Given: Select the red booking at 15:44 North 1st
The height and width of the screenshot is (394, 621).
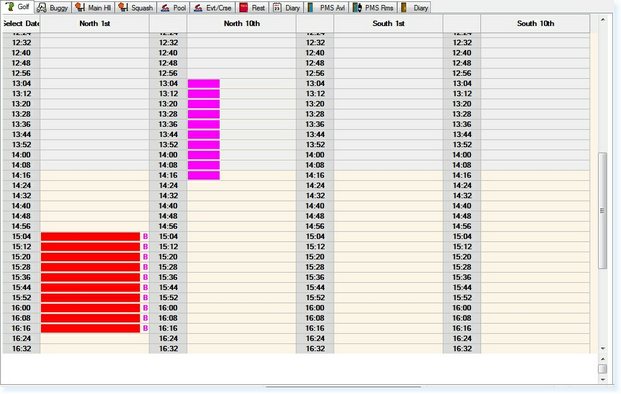Looking at the screenshot, I should 90,287.
